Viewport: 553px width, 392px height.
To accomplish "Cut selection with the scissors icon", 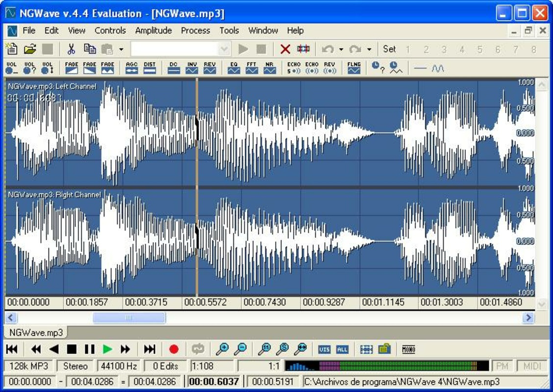I will [71, 49].
